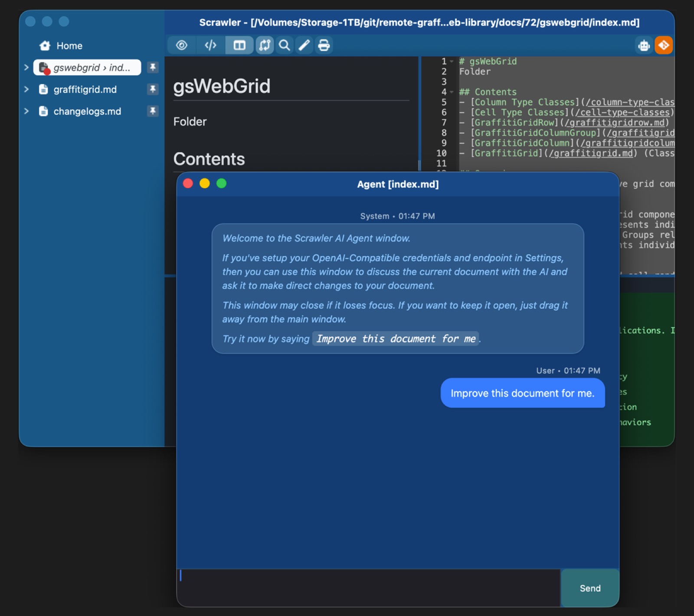Image resolution: width=694 pixels, height=616 pixels.
Task: Click the graffitigrid.md file icon
Action: pyautogui.click(x=43, y=89)
